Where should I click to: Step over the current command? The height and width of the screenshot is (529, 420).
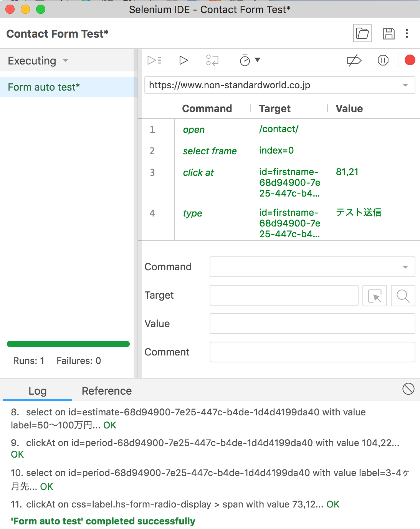coord(212,60)
